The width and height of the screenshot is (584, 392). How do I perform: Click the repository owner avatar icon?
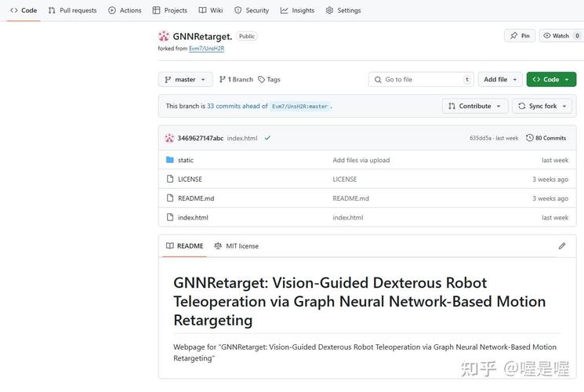tap(164, 36)
